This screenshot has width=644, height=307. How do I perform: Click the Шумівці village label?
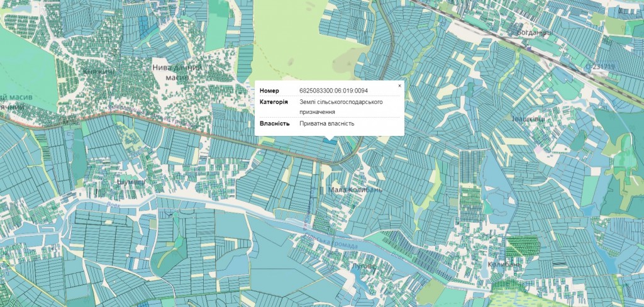[131, 182]
